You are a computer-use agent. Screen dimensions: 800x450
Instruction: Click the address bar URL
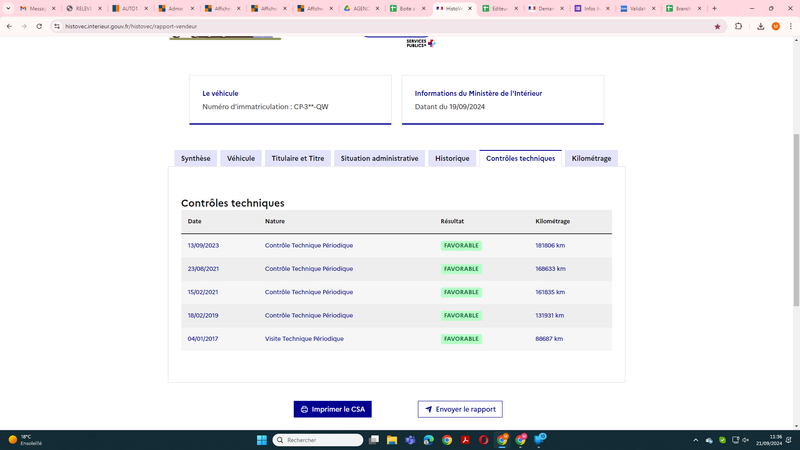[x=131, y=27]
